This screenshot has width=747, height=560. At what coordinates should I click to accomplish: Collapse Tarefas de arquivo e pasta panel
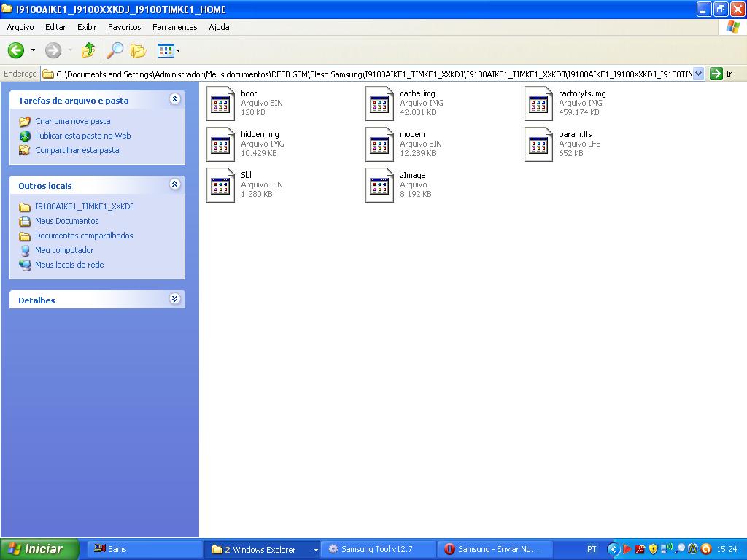point(174,99)
